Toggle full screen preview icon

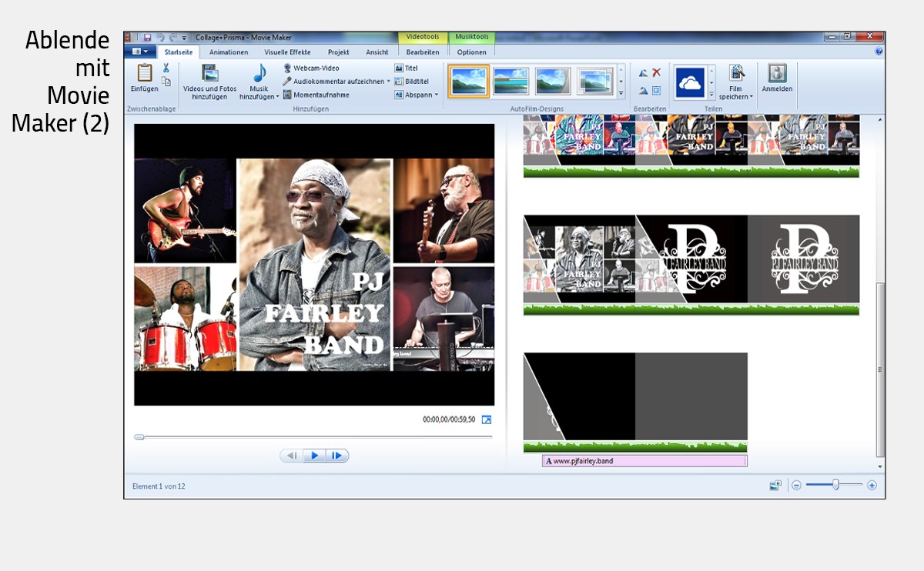click(486, 419)
